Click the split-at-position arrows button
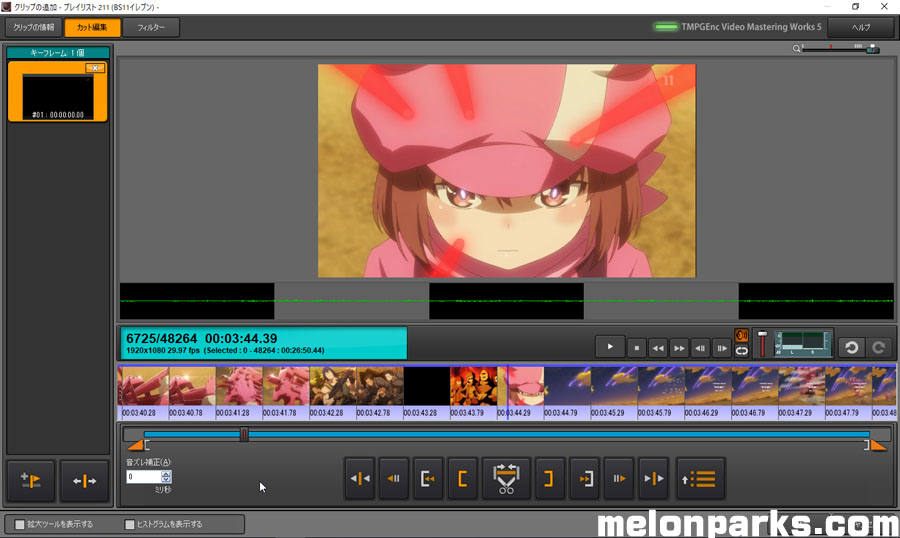 pyautogui.click(x=84, y=481)
